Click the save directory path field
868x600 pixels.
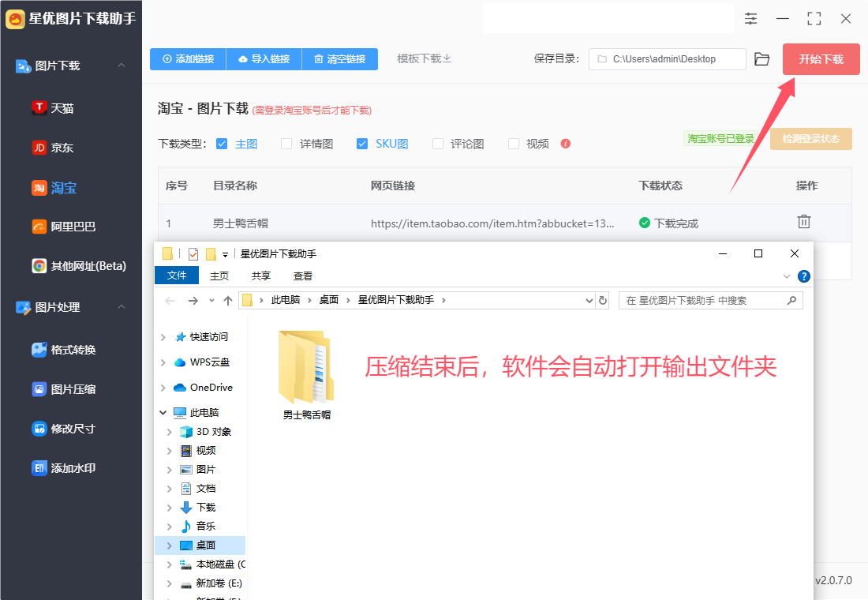point(667,58)
